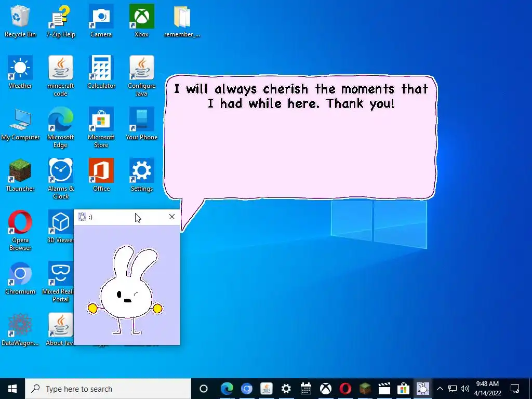Open the Minecraft block taskbar icon

click(365, 389)
